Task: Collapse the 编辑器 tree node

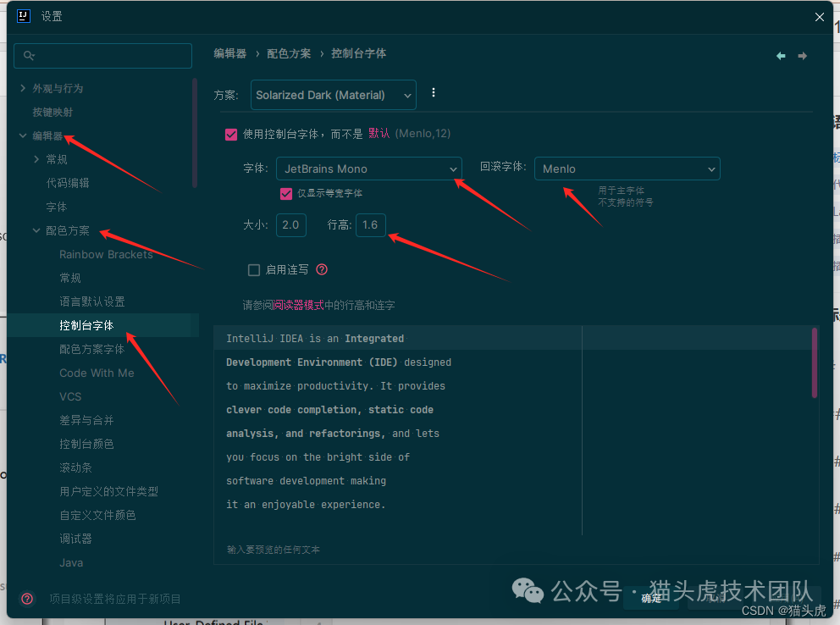Action: coord(23,136)
